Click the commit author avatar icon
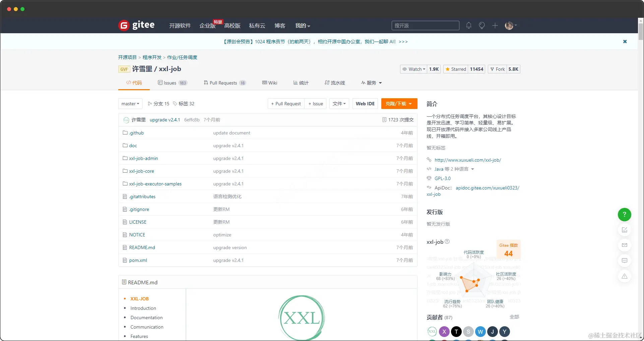Image resolution: width=644 pixels, height=341 pixels. [x=126, y=120]
